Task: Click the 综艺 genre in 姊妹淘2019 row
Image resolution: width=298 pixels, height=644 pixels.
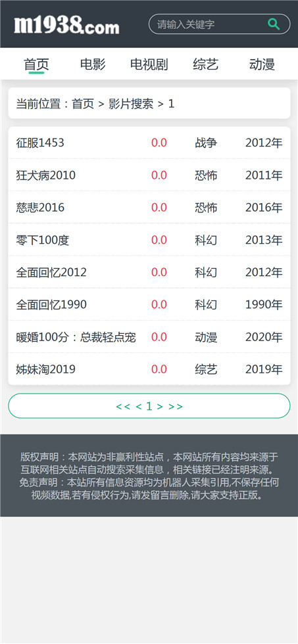Action: click(206, 369)
